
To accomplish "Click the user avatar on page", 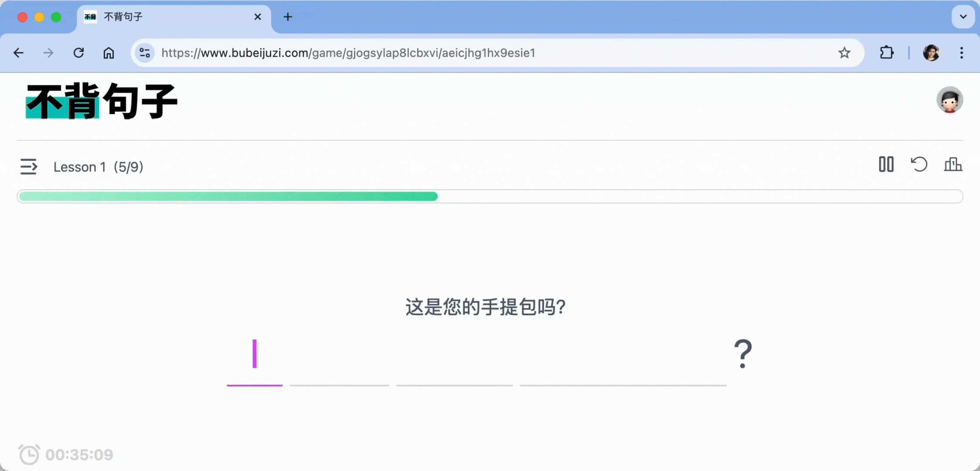I will (x=949, y=100).
